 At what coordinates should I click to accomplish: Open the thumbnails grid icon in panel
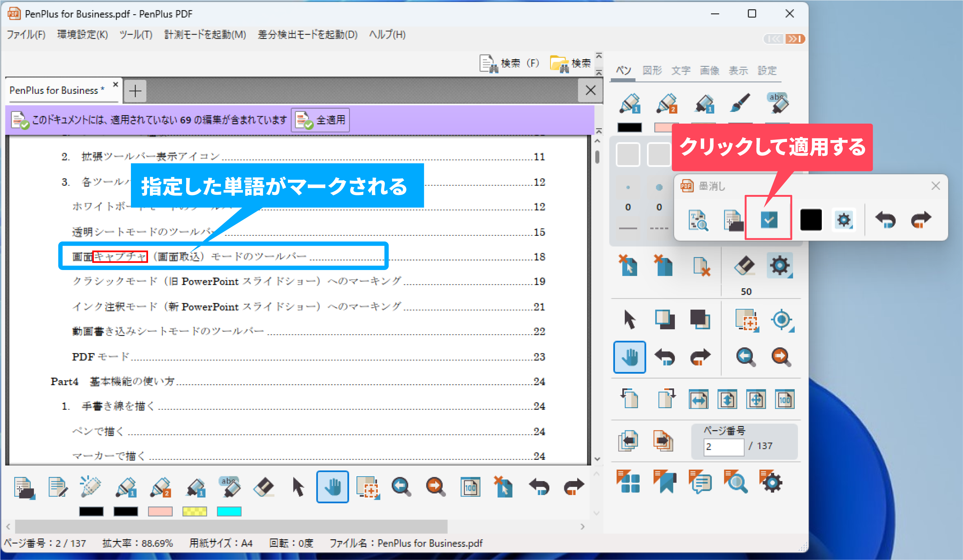point(628,481)
